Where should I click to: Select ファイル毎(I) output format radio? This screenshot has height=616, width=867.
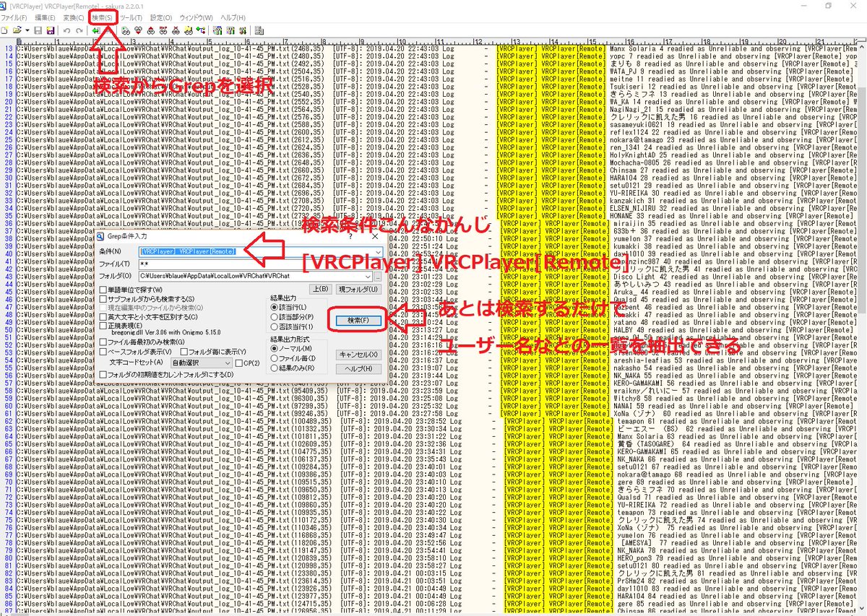[274, 357]
